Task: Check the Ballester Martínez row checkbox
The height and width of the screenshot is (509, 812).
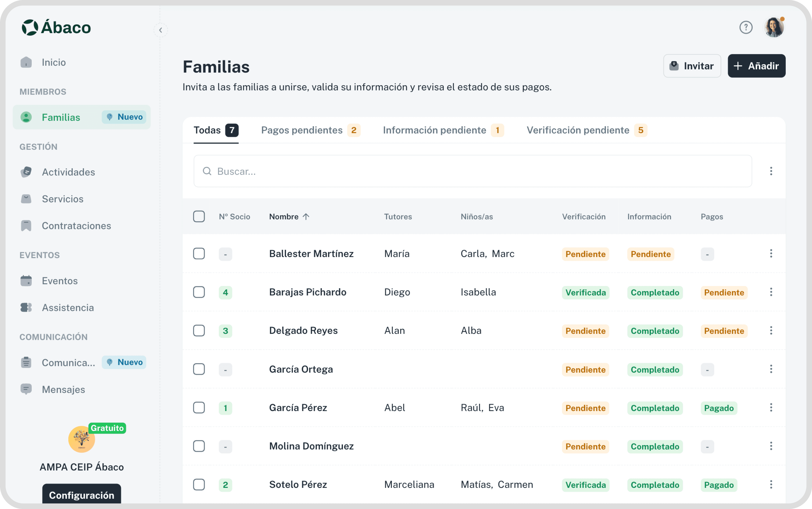Action: tap(199, 254)
